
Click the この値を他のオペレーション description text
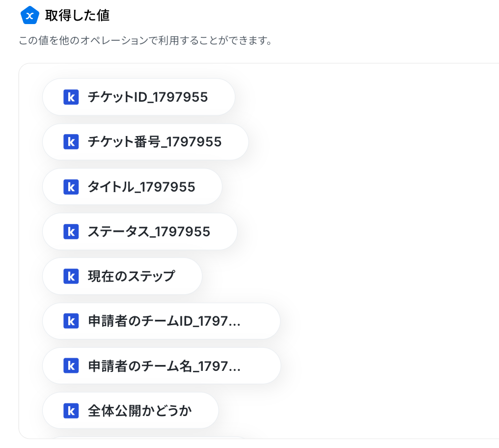145,40
